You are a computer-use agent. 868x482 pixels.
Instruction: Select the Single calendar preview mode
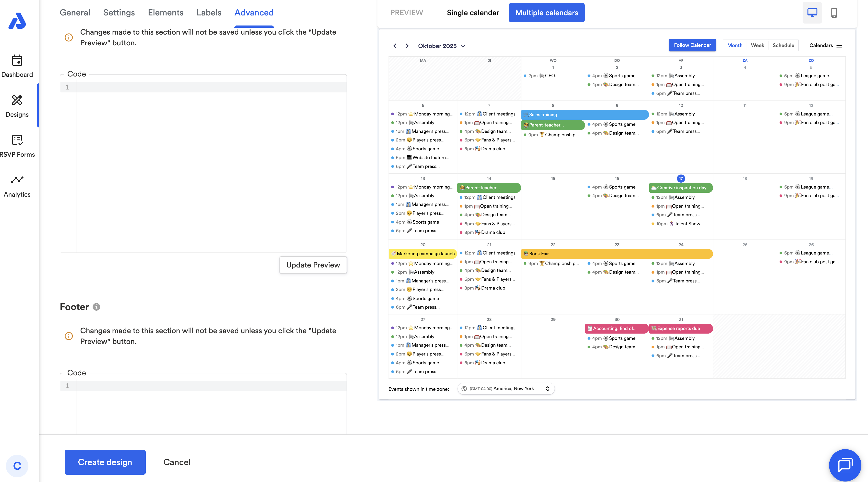[472, 13]
